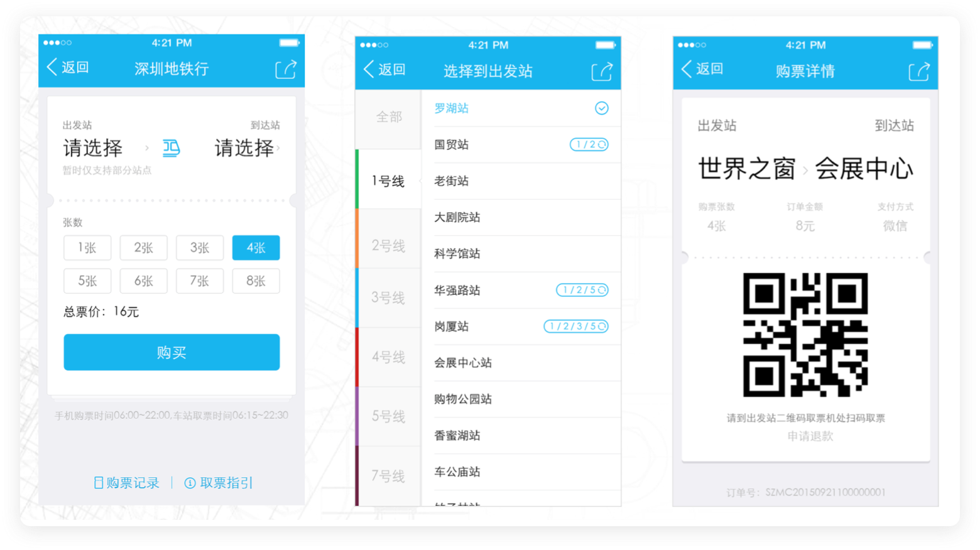980x550 pixels.
Task: Select 购物公园站 in the station list
Action: tap(521, 399)
